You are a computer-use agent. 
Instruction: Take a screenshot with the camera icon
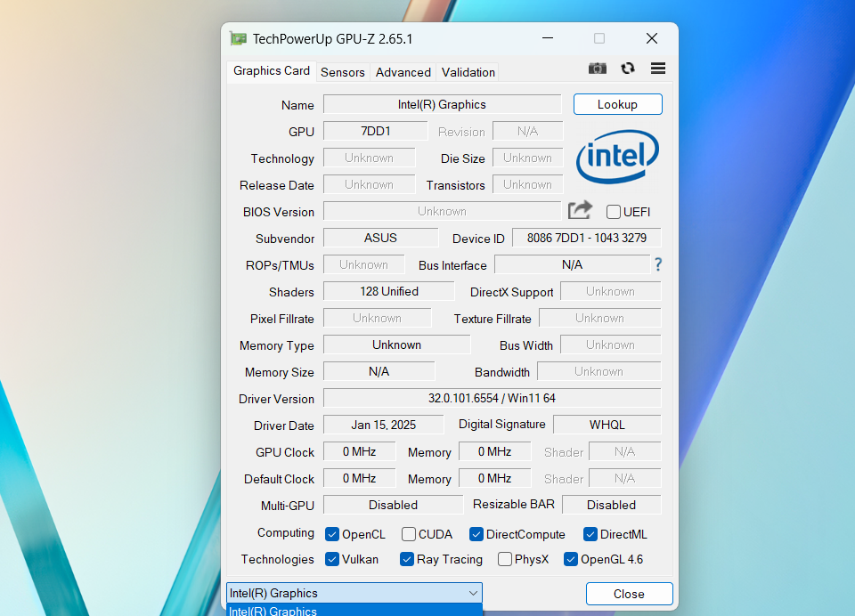coord(597,69)
